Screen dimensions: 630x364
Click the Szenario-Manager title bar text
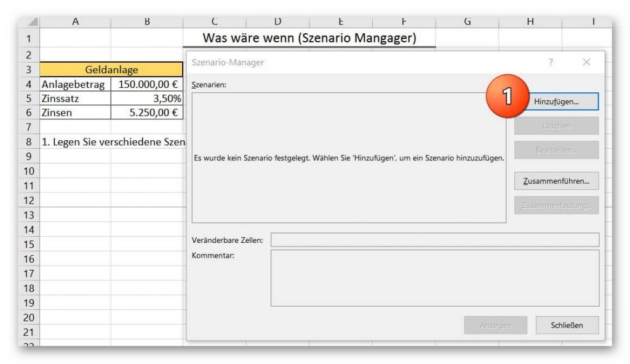click(x=228, y=62)
